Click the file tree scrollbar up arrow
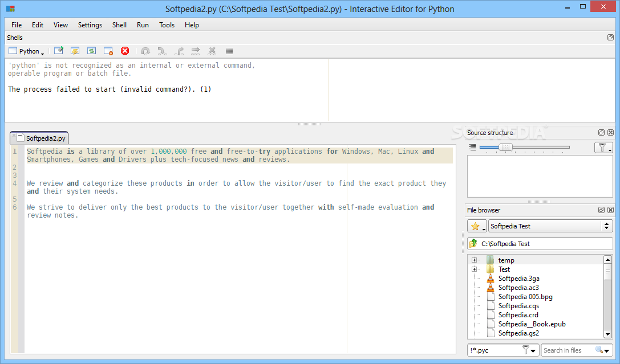620x364 pixels. coord(608,259)
